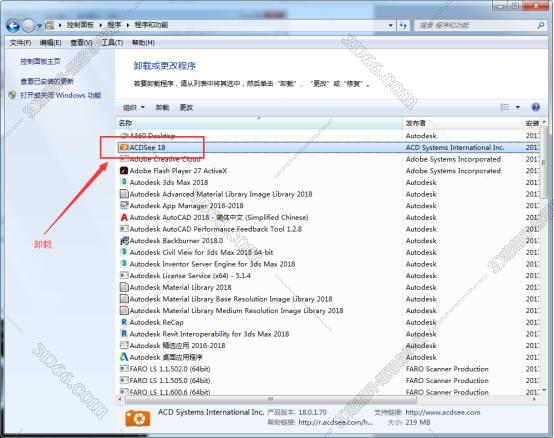Select the Autodesk AutoCAD 2018 red A icon
This screenshot has width=554, height=438.
click(124, 217)
